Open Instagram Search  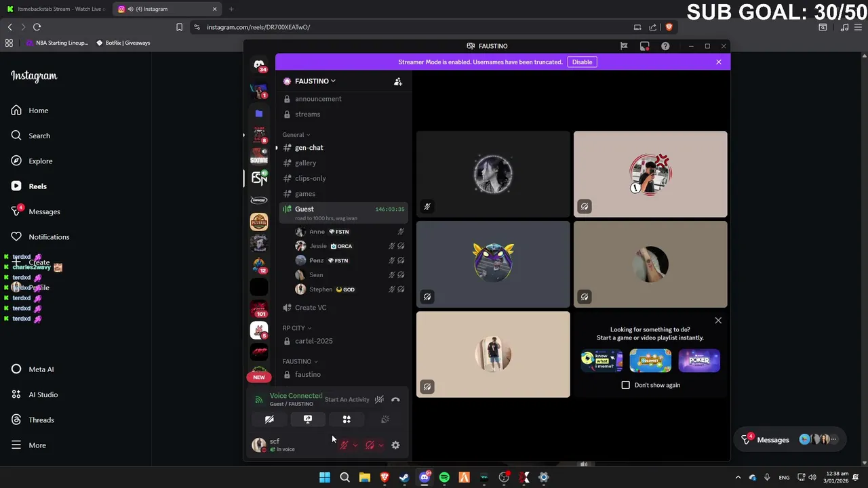[x=31, y=136]
